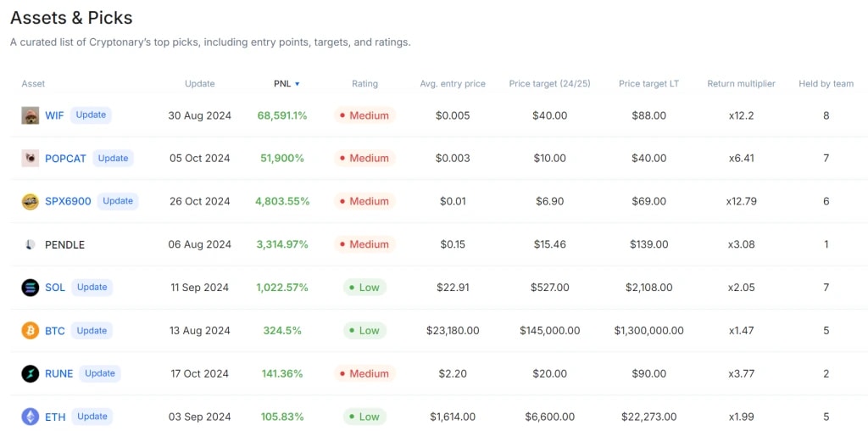Open the BTC asset link
868x431 pixels.
55,331
